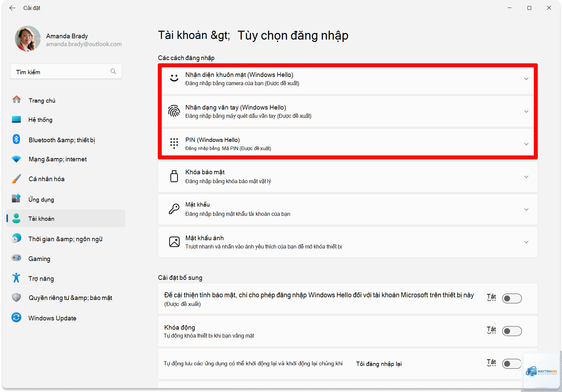The image size is (562, 392).
Task: Click the picture password image icon
Action: click(x=174, y=242)
